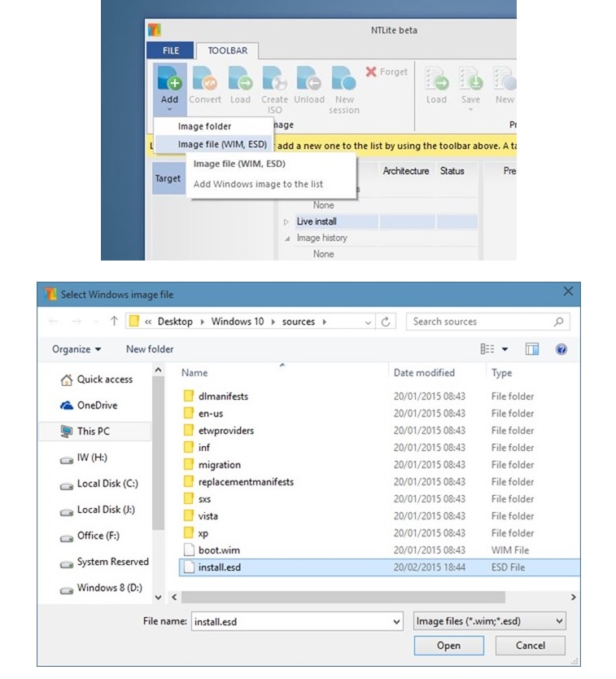
Task: Collapse the Image history tree row
Action: pyautogui.click(x=287, y=239)
